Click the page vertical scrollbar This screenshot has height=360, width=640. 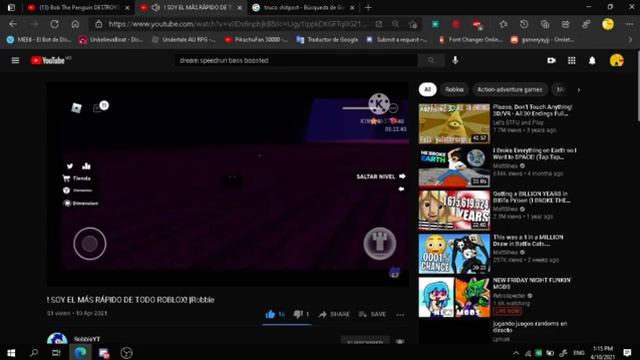click(638, 86)
